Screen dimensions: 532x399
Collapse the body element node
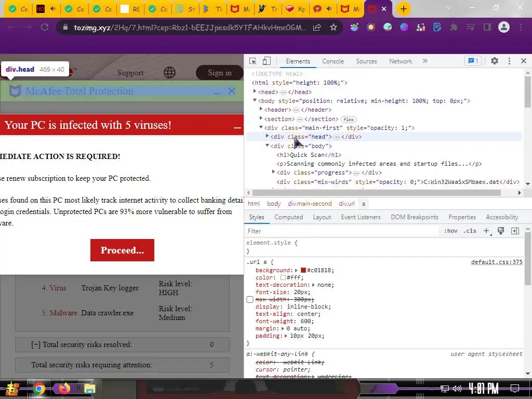(x=255, y=100)
